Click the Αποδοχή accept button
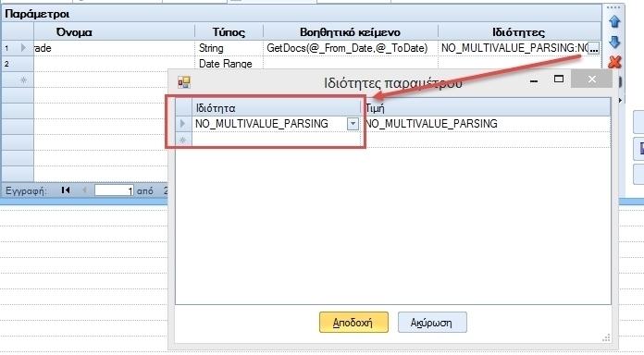 pos(353,322)
